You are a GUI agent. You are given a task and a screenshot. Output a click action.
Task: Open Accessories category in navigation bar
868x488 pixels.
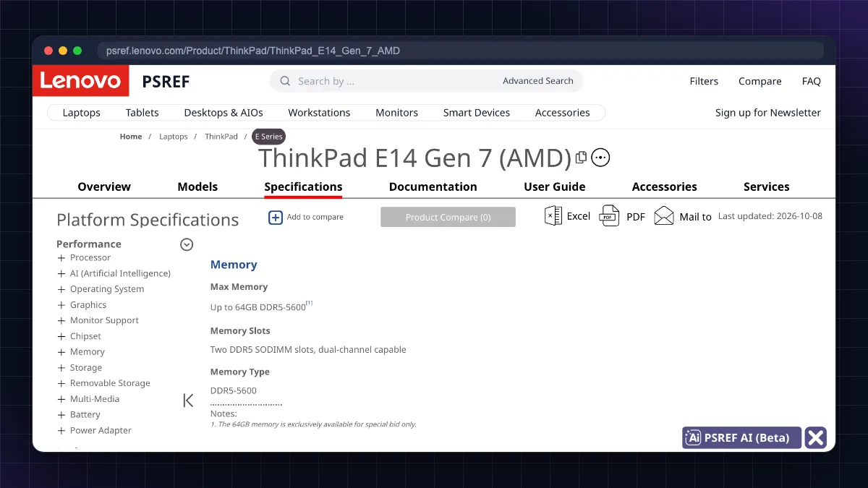pos(563,113)
